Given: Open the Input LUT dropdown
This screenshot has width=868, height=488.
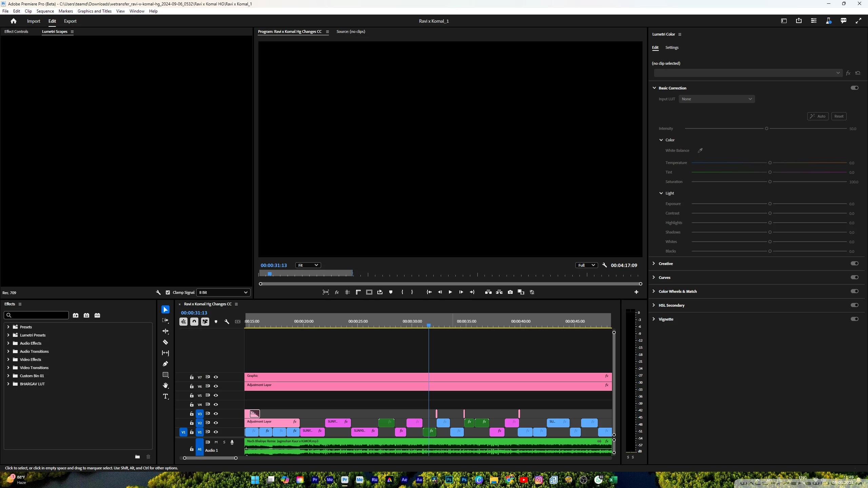Looking at the screenshot, I should pyautogui.click(x=716, y=99).
